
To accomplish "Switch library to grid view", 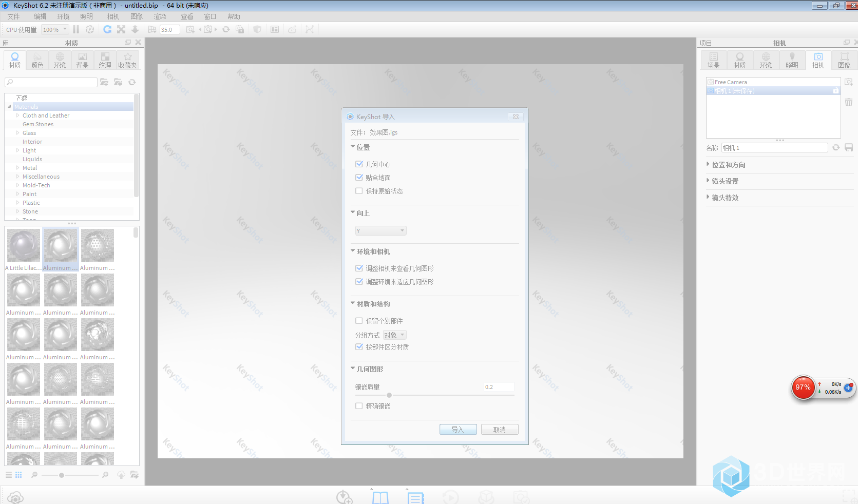I will point(18,475).
